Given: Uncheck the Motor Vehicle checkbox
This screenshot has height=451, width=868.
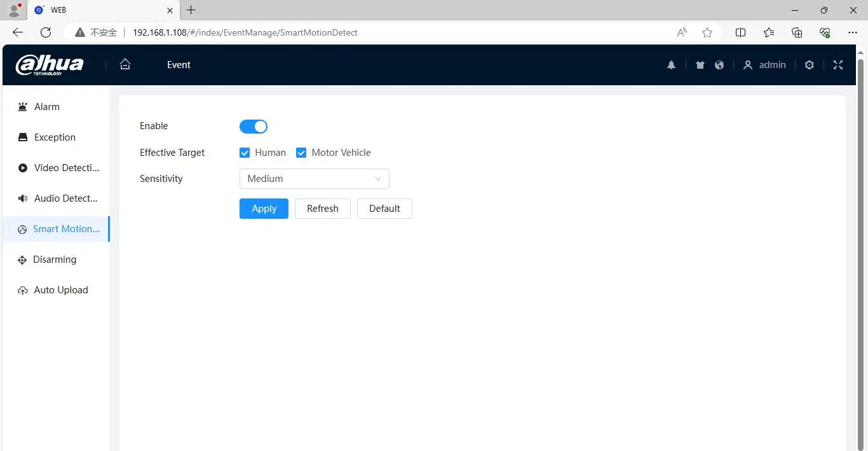Looking at the screenshot, I should [x=301, y=153].
